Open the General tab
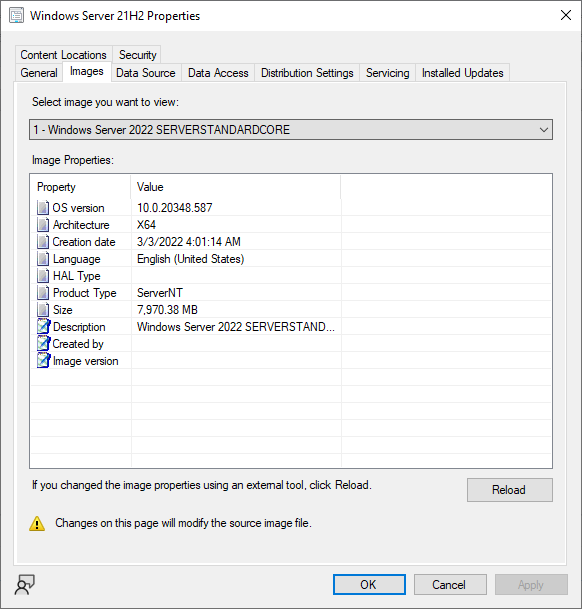 [x=39, y=73]
